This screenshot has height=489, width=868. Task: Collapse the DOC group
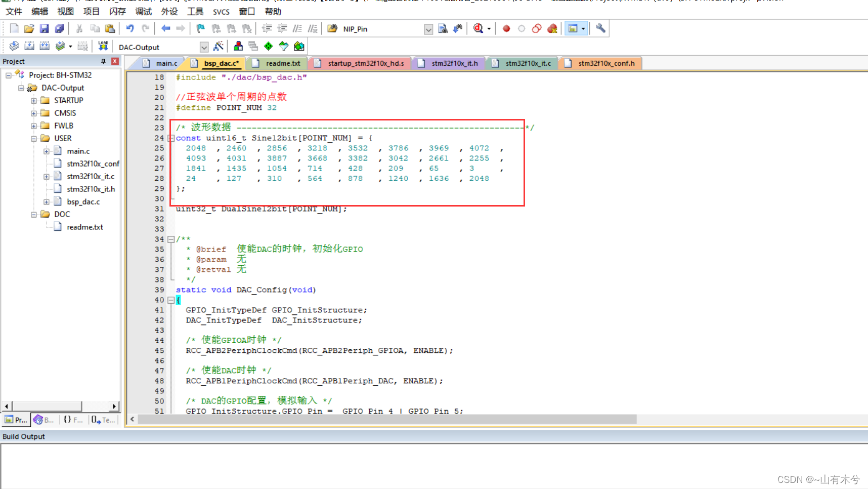click(34, 214)
